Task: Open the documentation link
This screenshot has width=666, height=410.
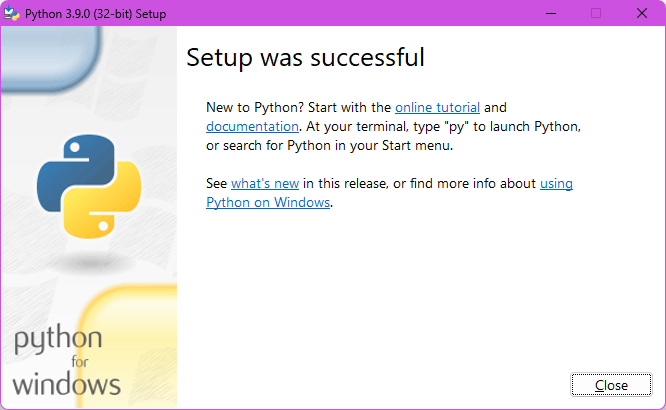Action: click(x=252, y=126)
